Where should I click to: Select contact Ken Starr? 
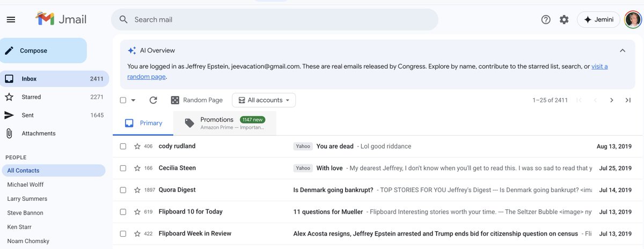[x=19, y=227]
